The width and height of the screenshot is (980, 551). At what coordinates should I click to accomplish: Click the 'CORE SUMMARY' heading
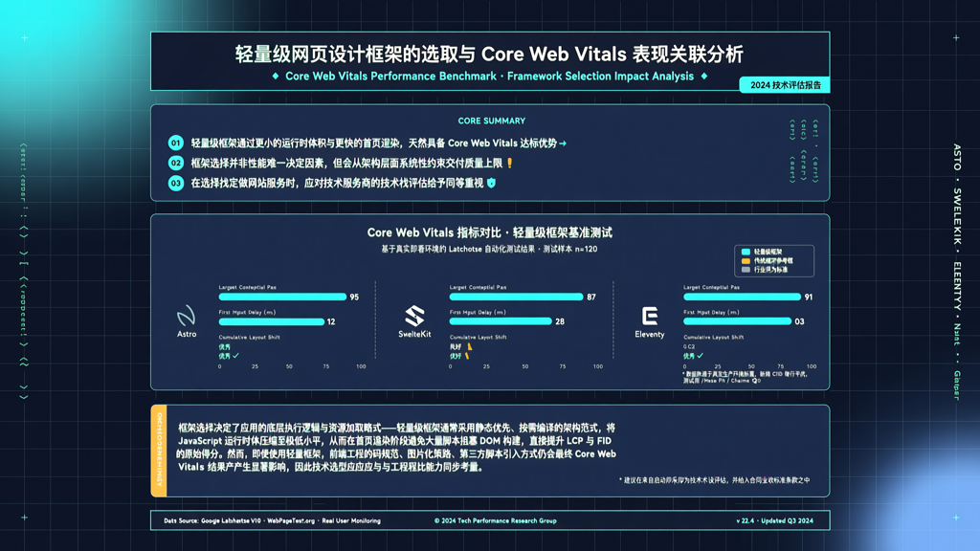[491, 121]
